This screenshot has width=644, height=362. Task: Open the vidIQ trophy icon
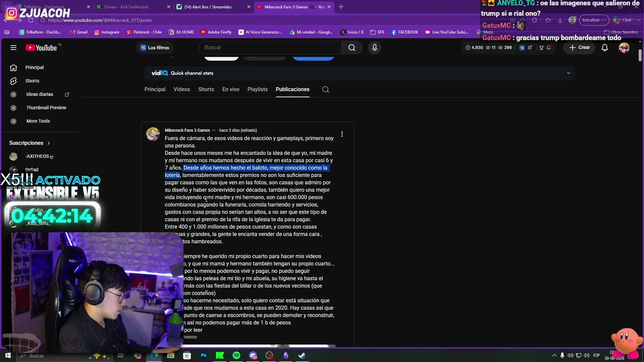point(541,48)
